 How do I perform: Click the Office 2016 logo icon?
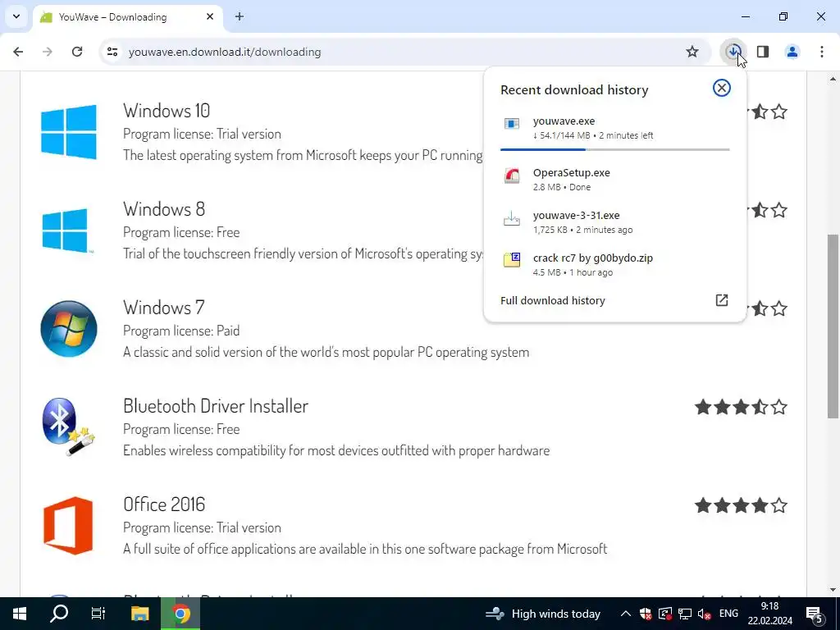coord(68,526)
